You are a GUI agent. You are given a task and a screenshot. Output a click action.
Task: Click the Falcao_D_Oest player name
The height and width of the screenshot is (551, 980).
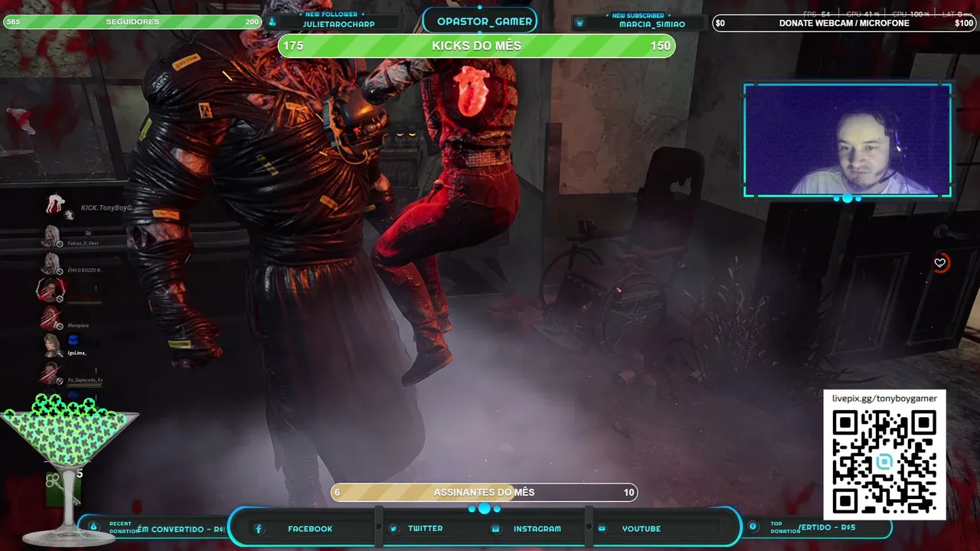pos(83,243)
